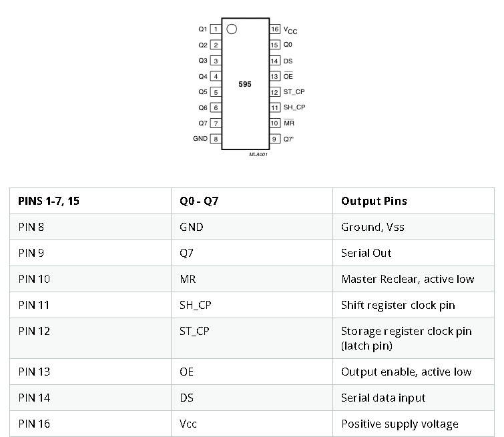Click pin 11 box on the chip diagram
Viewport: 504px width, 437px height.
tap(274, 107)
